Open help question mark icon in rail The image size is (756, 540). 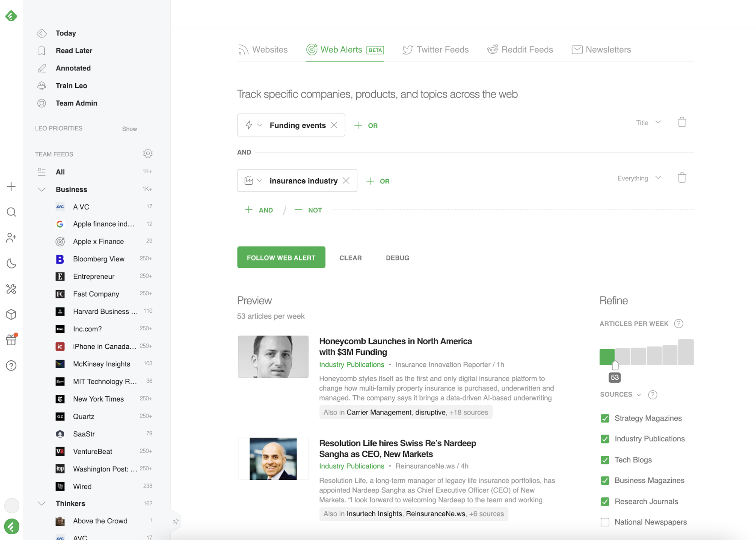coord(11,366)
